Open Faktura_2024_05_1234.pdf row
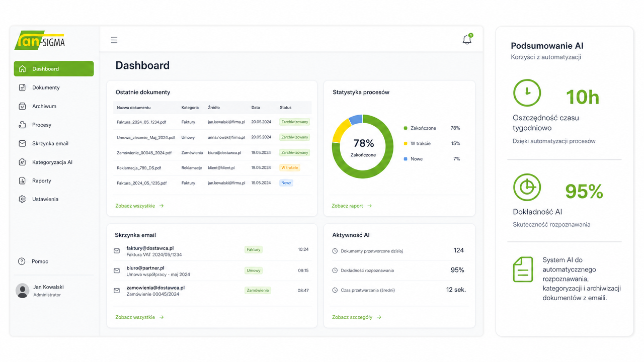Viewport: 644px width, 362px height. 212,122
